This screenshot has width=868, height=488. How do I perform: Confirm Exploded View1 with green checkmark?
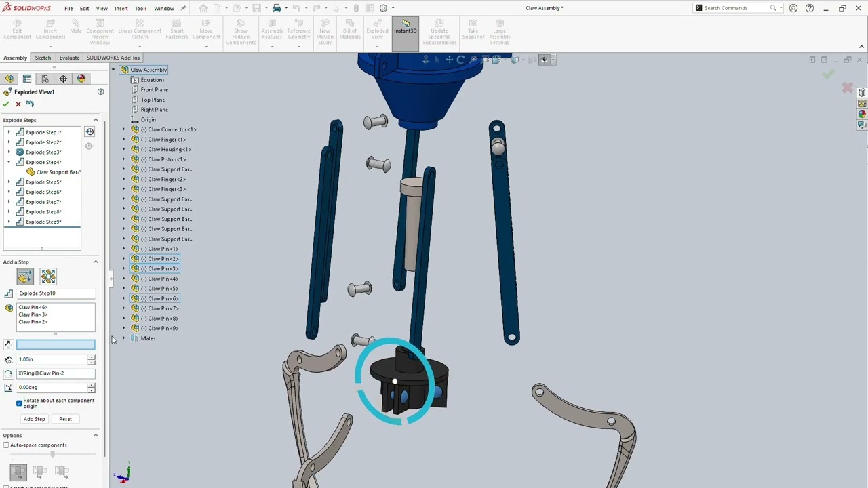coord(6,104)
